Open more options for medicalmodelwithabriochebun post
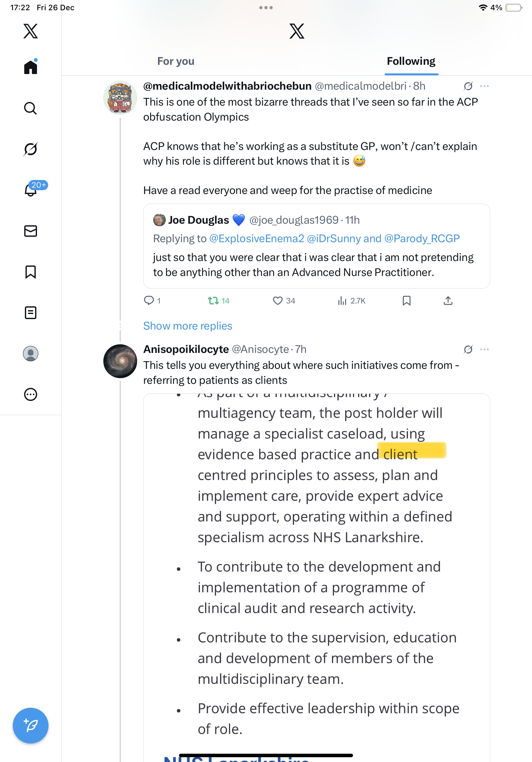Image resolution: width=532 pixels, height=762 pixels. (x=484, y=86)
